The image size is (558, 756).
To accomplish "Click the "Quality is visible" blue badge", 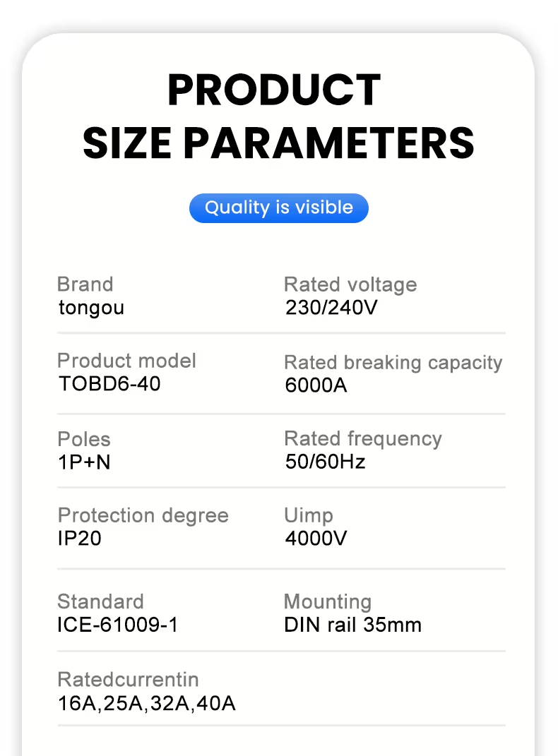I will coord(278,208).
